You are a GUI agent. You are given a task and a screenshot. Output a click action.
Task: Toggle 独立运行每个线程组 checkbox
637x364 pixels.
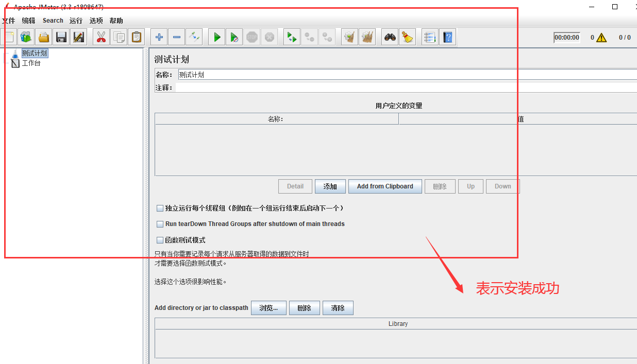160,209
